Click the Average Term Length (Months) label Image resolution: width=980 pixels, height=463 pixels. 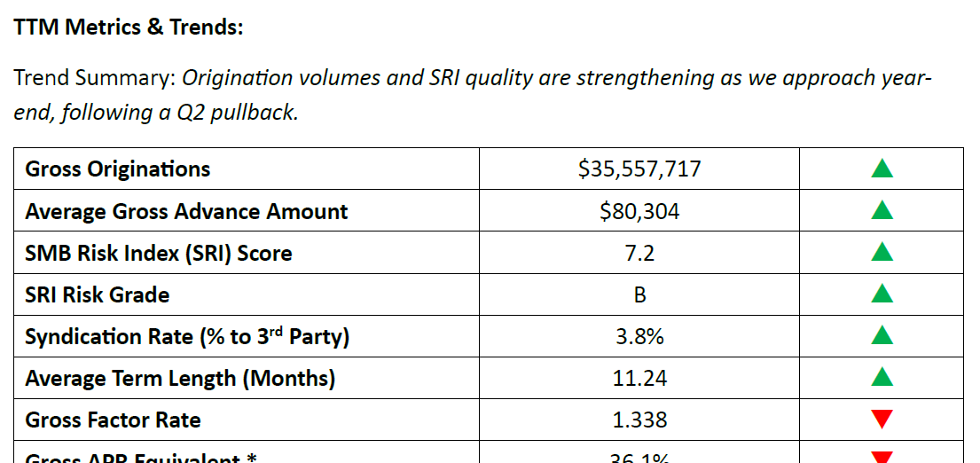(x=180, y=378)
